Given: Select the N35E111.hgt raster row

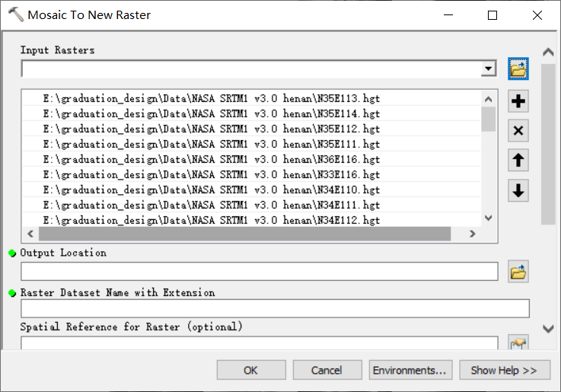Looking at the screenshot, I should click(x=251, y=144).
